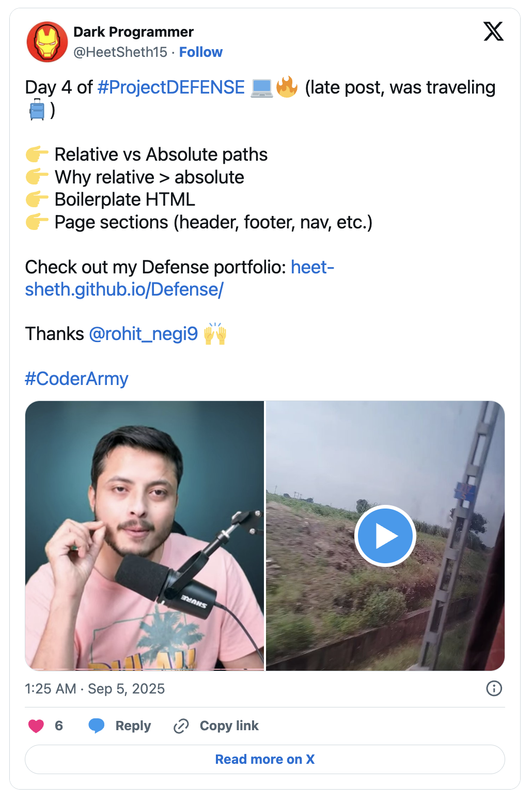532x801 pixels.
Task: Click the Reply text label
Action: click(133, 726)
